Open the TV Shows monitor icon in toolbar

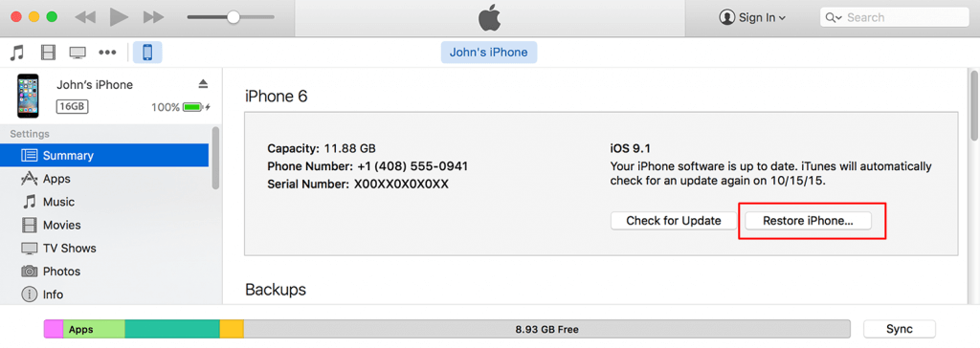[78, 53]
